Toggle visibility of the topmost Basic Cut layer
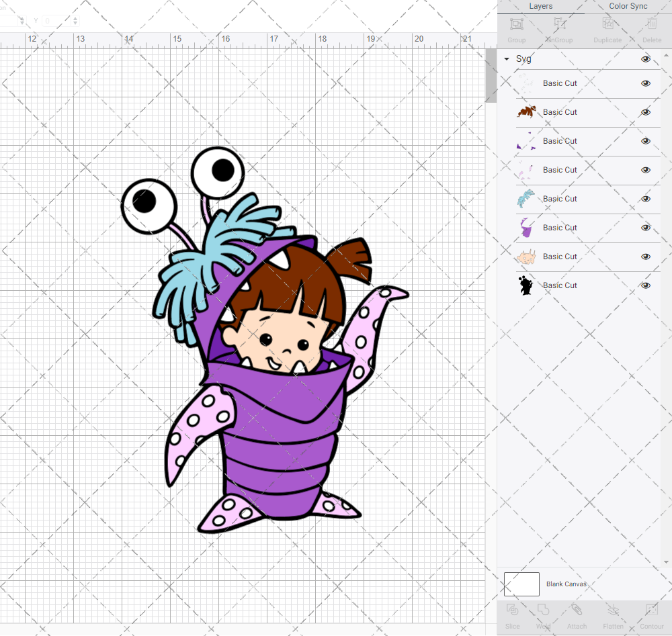 (x=645, y=83)
